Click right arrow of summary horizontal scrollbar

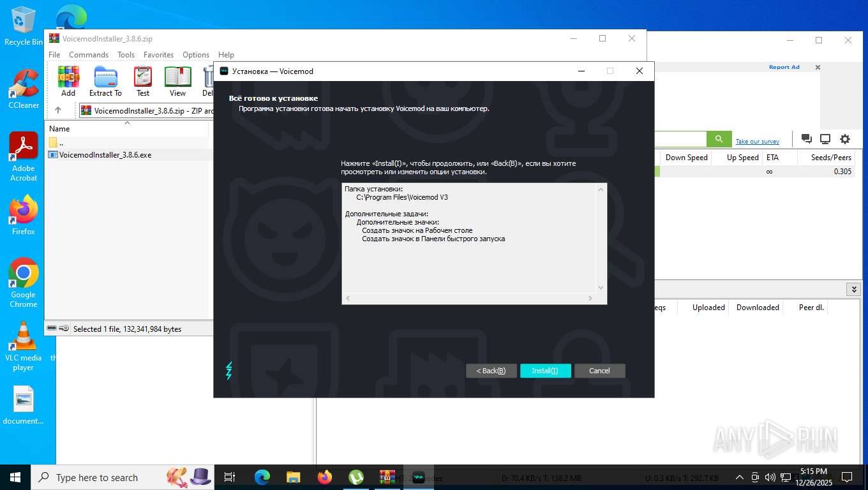pyautogui.click(x=590, y=299)
